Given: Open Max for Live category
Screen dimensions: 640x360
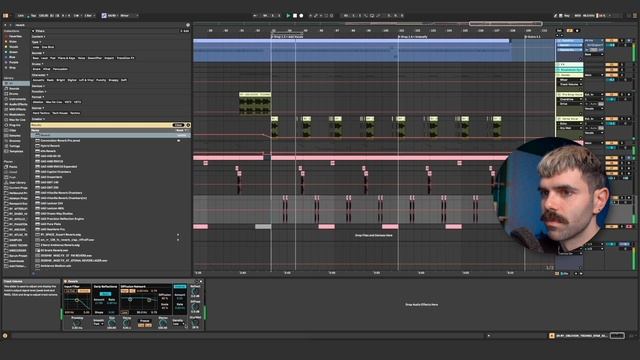Looking at the screenshot, I should pyautogui.click(x=17, y=120).
